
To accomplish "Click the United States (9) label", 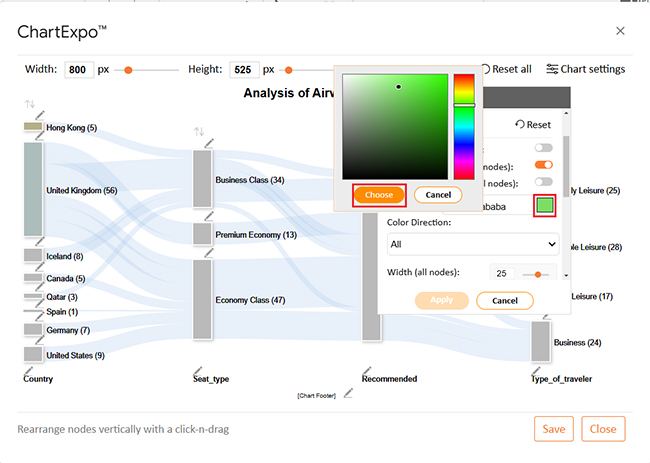I will 75,356.
